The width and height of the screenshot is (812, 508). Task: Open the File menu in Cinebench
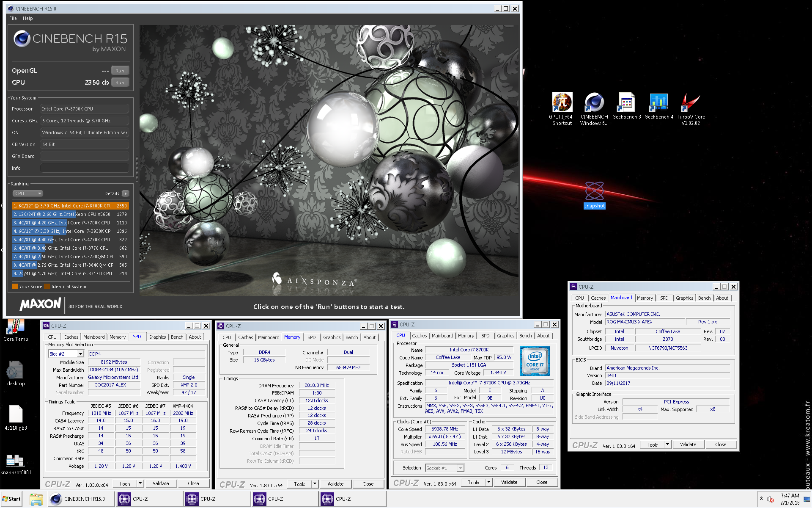(x=13, y=18)
